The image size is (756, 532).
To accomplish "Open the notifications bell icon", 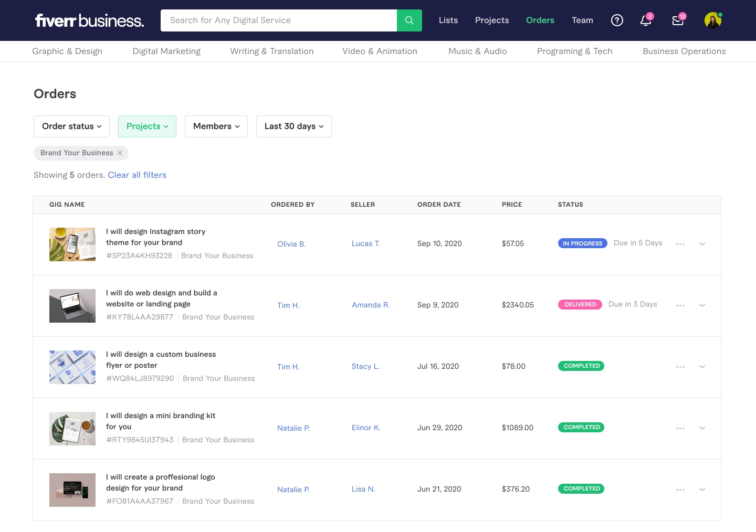I will [x=646, y=20].
